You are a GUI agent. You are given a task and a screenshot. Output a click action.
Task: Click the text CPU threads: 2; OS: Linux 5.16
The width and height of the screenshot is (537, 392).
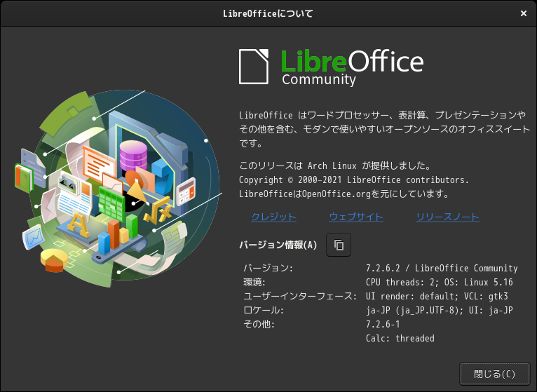pyautogui.click(x=439, y=282)
